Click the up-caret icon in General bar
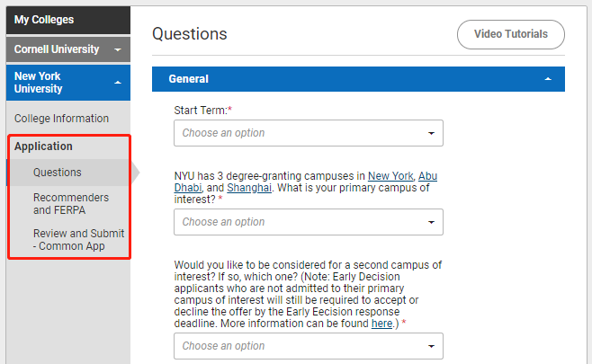The image size is (592, 364). tap(548, 79)
